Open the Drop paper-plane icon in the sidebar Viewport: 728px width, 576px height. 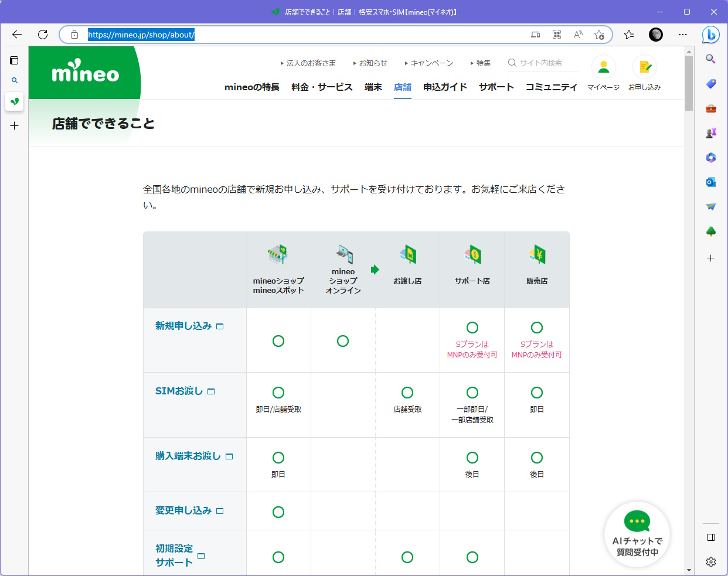click(710, 206)
